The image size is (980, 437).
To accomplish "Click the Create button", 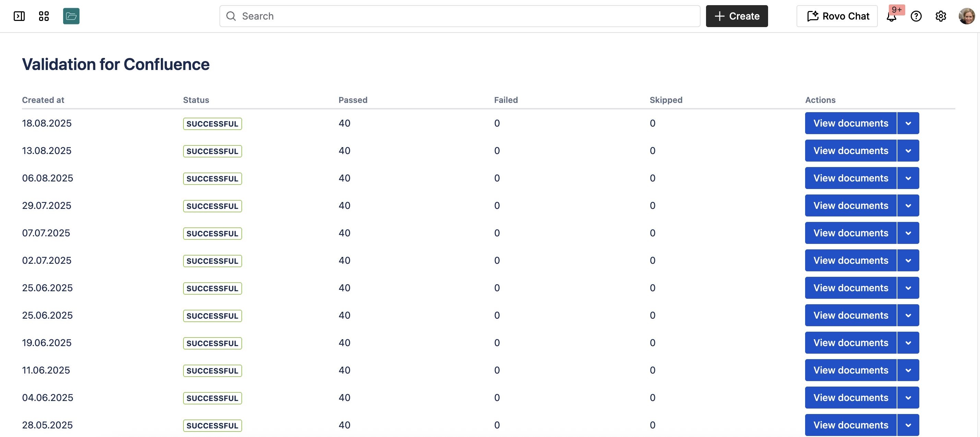I will point(737,16).
